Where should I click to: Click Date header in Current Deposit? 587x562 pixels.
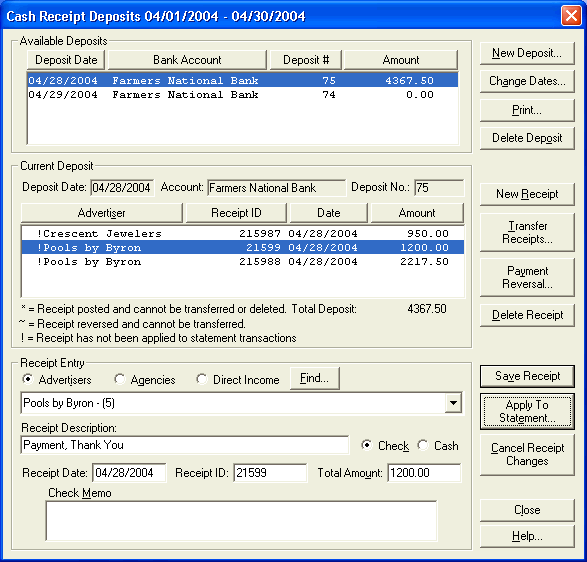tap(328, 213)
